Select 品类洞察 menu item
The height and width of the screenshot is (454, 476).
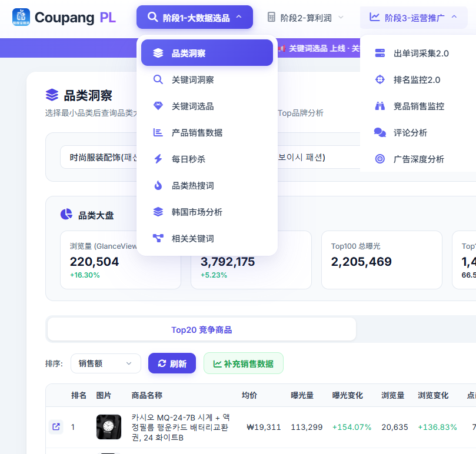(x=207, y=53)
